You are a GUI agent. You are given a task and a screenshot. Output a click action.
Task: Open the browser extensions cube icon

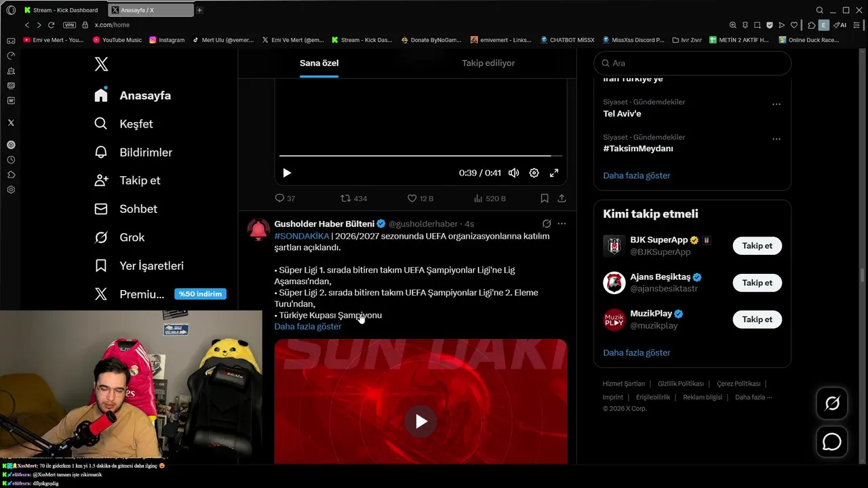click(x=812, y=25)
